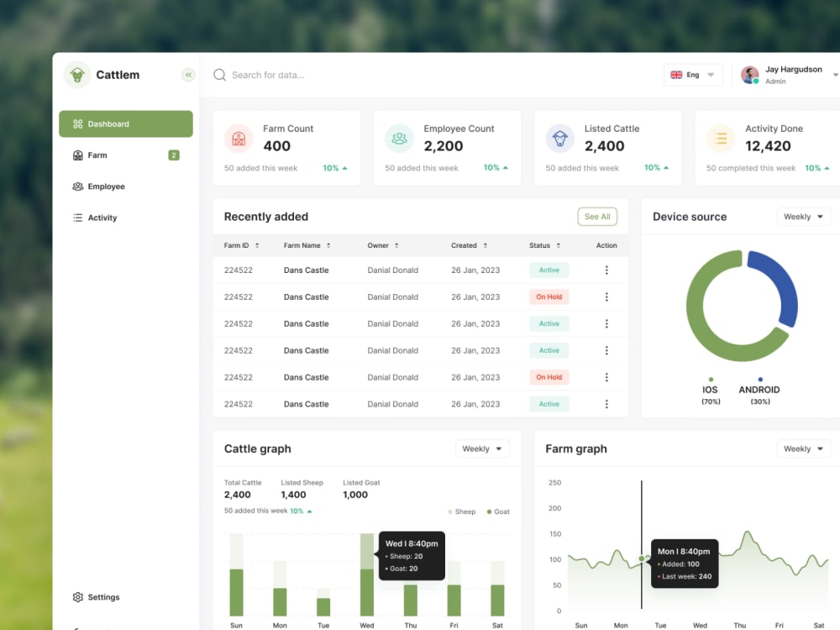
Task: Open the Employee section
Action: pyautogui.click(x=126, y=186)
